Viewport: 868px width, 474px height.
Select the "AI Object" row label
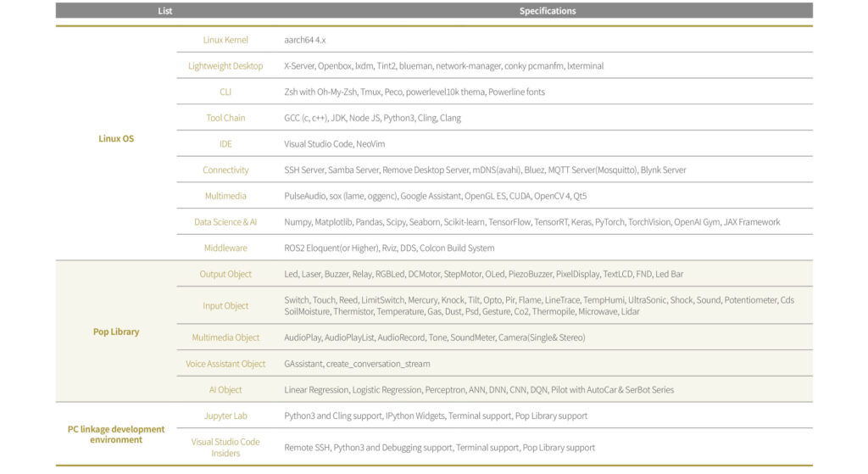(x=225, y=390)
